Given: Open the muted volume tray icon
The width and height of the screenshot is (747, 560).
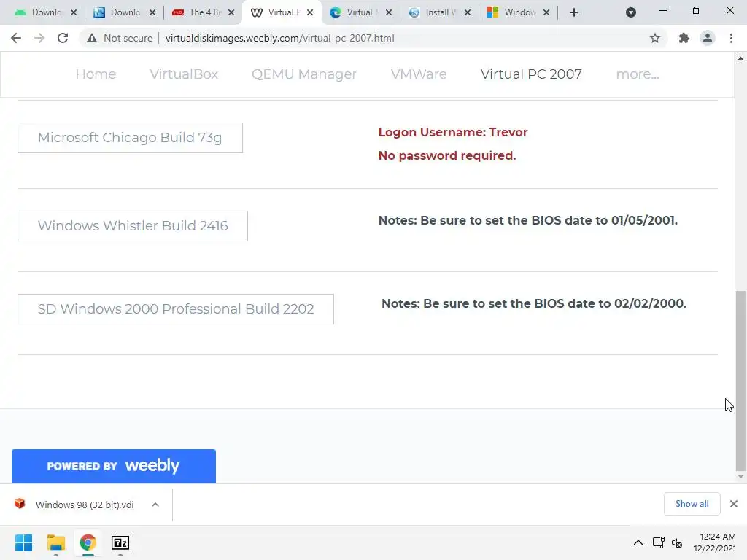Looking at the screenshot, I should pos(677,542).
